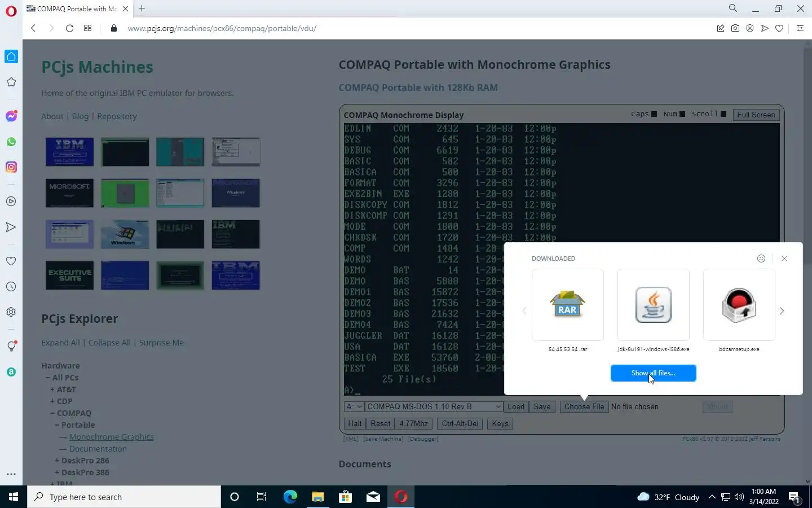This screenshot has height=508, width=812.
Task: Open sidebar Settings gear
Action: coord(11,312)
